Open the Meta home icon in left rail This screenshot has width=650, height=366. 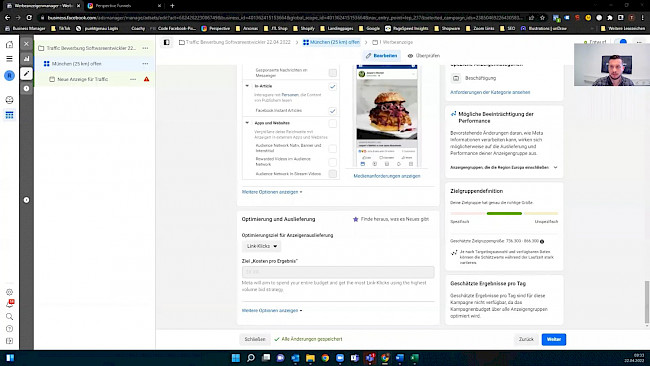pyautogui.click(x=9, y=44)
